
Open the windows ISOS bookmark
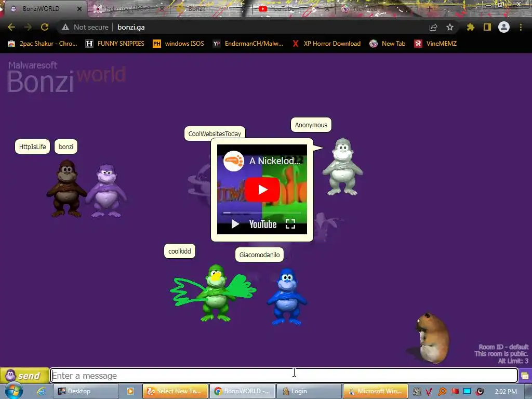179,44
